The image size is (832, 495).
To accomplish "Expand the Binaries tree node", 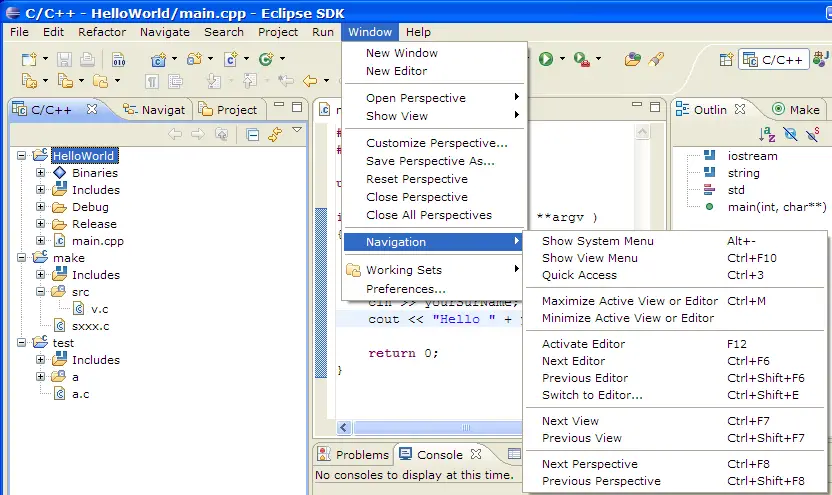I will point(41,173).
